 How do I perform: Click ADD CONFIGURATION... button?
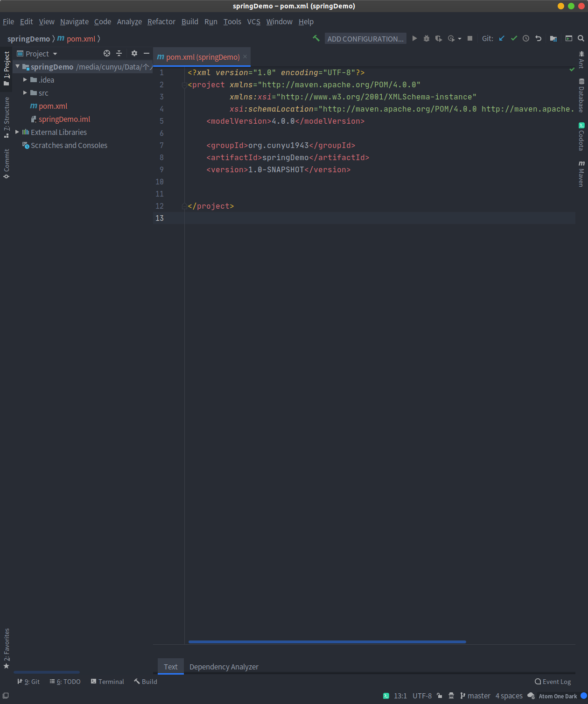pos(365,38)
